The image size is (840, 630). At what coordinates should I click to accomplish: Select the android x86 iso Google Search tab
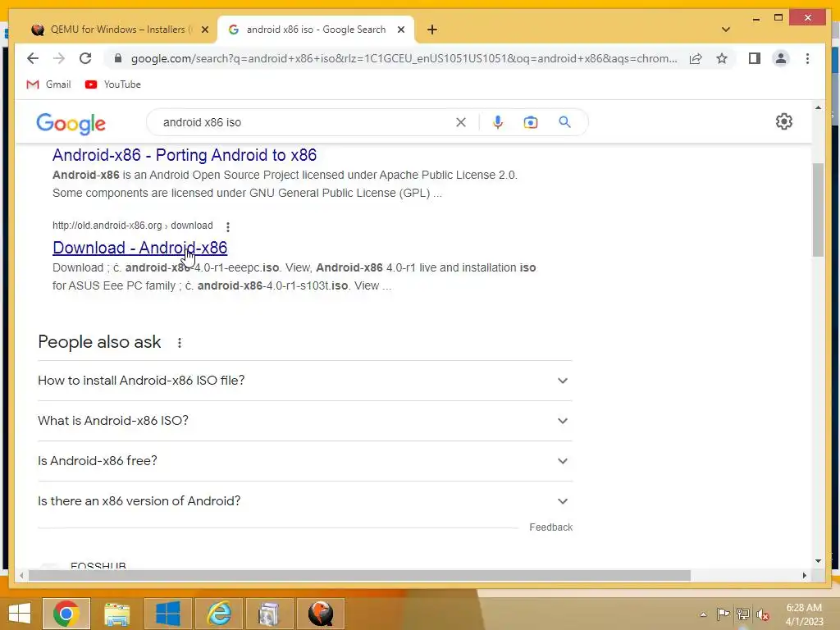[x=315, y=30]
